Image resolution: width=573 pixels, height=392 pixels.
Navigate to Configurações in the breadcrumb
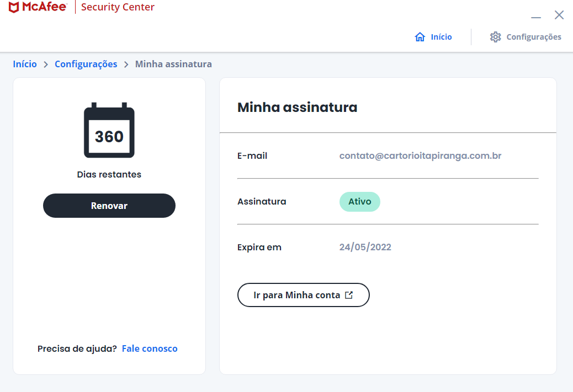[x=86, y=64]
